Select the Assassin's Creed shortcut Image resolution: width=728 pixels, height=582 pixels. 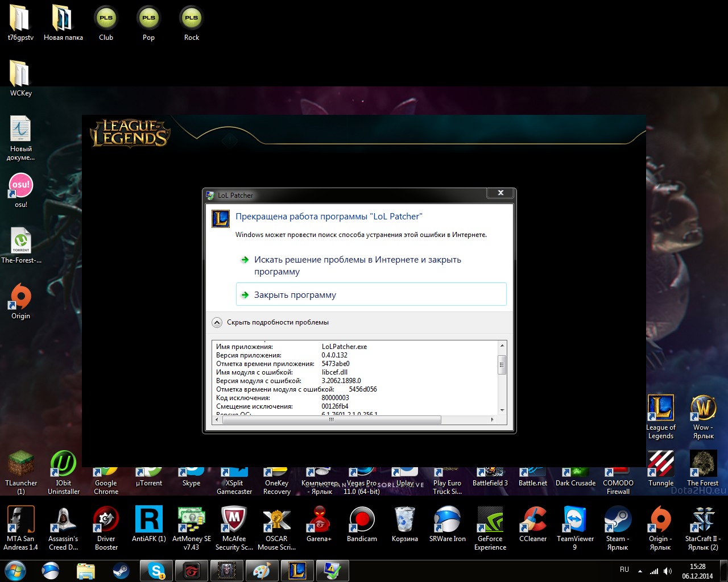point(63,528)
